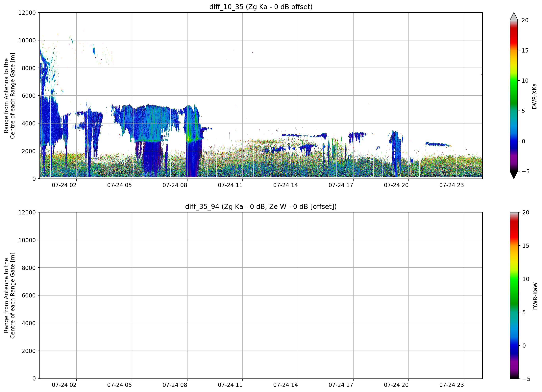Viewport: 542px width, 392px height.
Task: Click the DWR-XKa colorbar label
Action: 535,96
